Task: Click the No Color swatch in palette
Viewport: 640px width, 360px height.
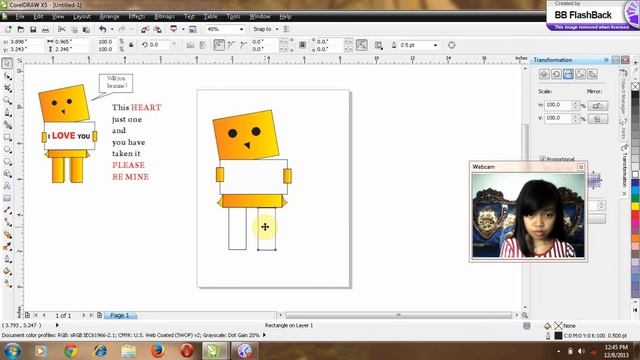Action: coord(635,86)
